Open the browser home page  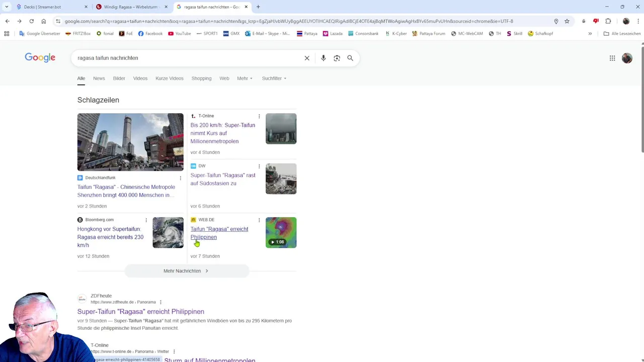[44, 21]
